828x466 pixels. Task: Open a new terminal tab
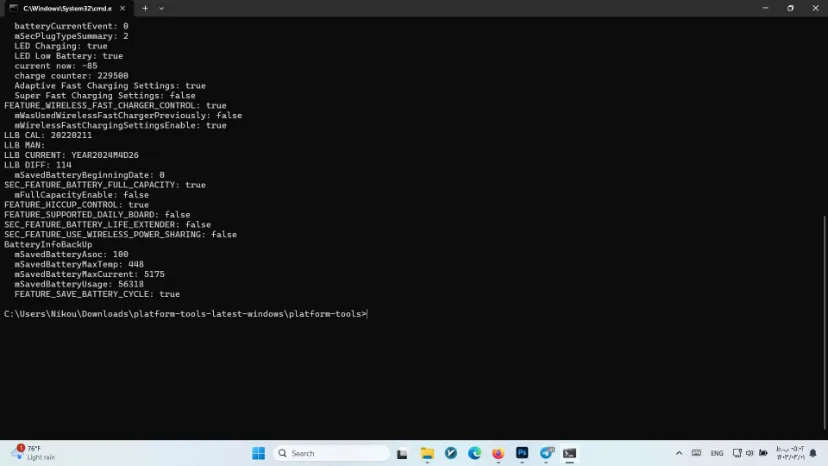click(x=145, y=8)
